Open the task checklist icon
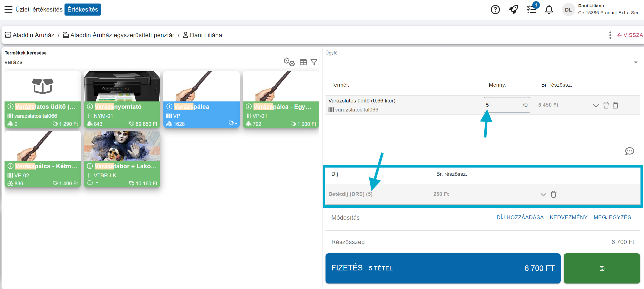The width and height of the screenshot is (644, 289). tap(532, 10)
